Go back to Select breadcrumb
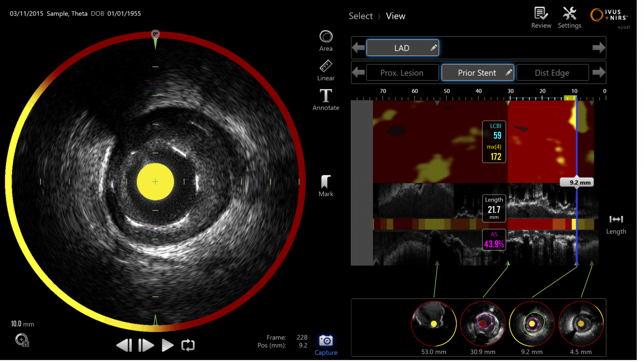The width and height of the screenshot is (644, 362). (360, 16)
